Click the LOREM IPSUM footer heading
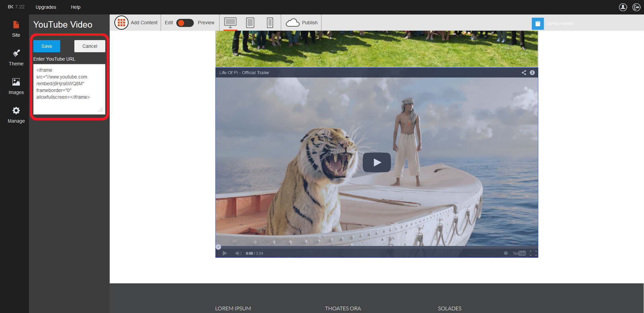644x313 pixels. (x=233, y=308)
